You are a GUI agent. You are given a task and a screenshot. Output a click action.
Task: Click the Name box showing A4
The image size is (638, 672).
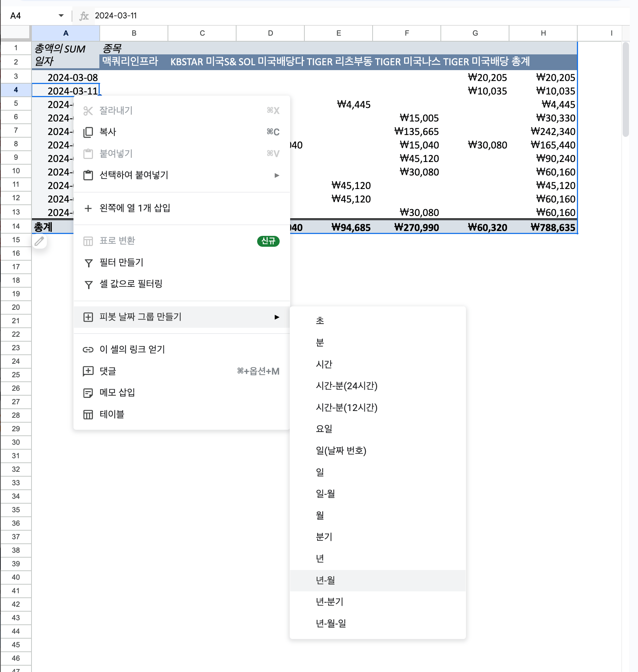point(32,16)
